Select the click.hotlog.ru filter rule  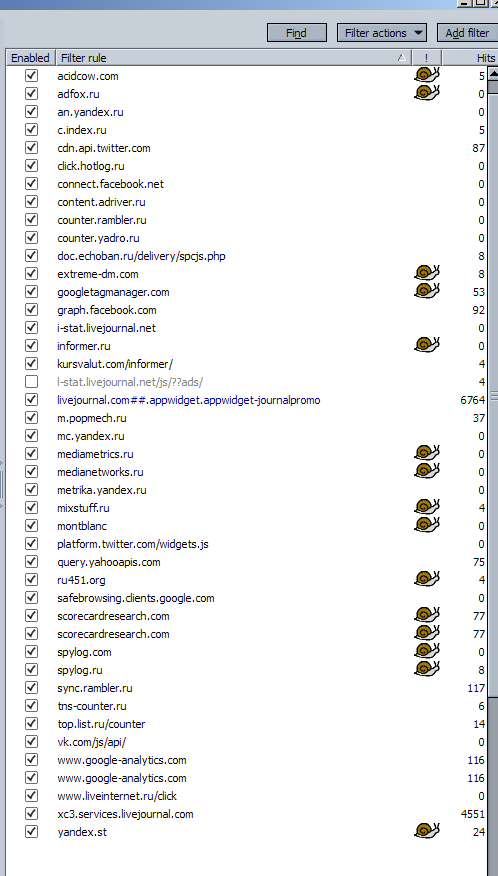pyautogui.click(x=91, y=166)
